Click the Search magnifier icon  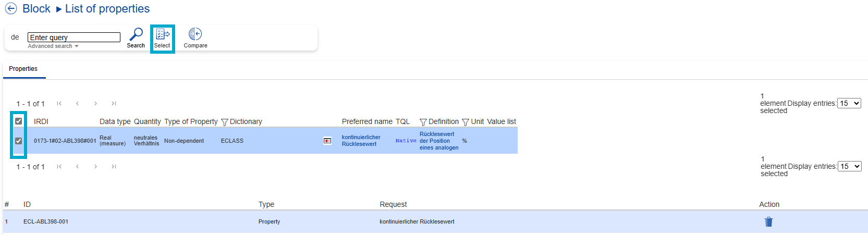(136, 35)
